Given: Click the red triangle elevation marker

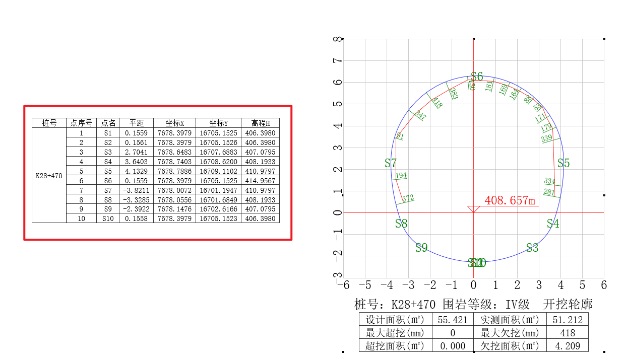Looking at the screenshot, I should 473,209.
